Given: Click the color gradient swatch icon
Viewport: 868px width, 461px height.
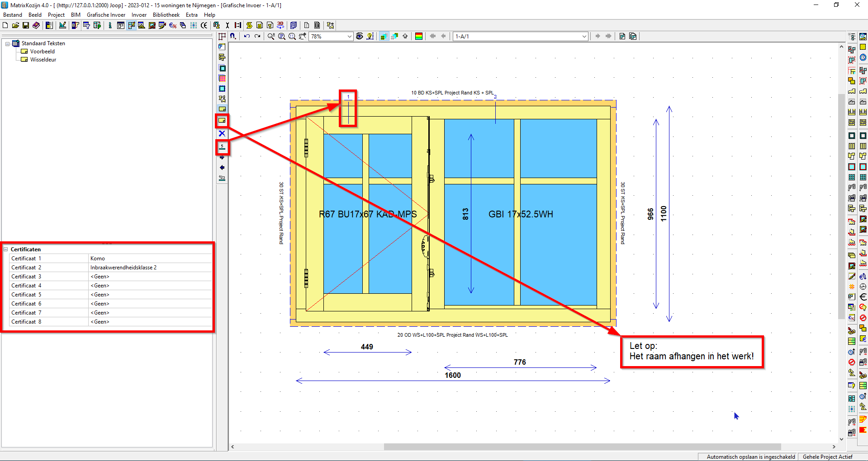Looking at the screenshot, I should click(x=419, y=36).
